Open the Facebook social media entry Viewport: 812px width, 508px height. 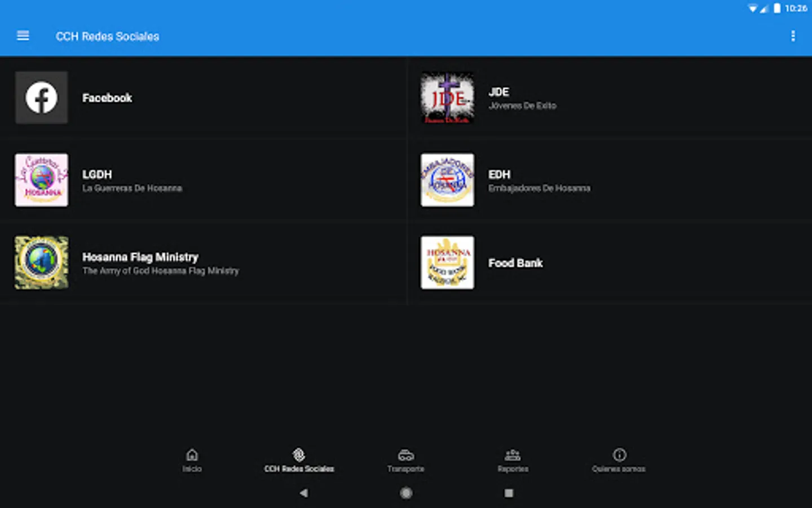point(203,97)
